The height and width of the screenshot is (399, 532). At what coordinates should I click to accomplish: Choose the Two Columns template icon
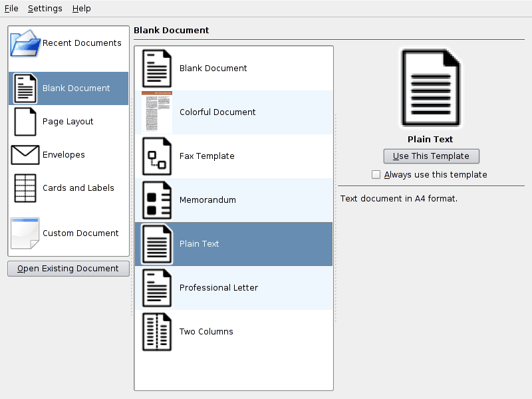coord(157,332)
